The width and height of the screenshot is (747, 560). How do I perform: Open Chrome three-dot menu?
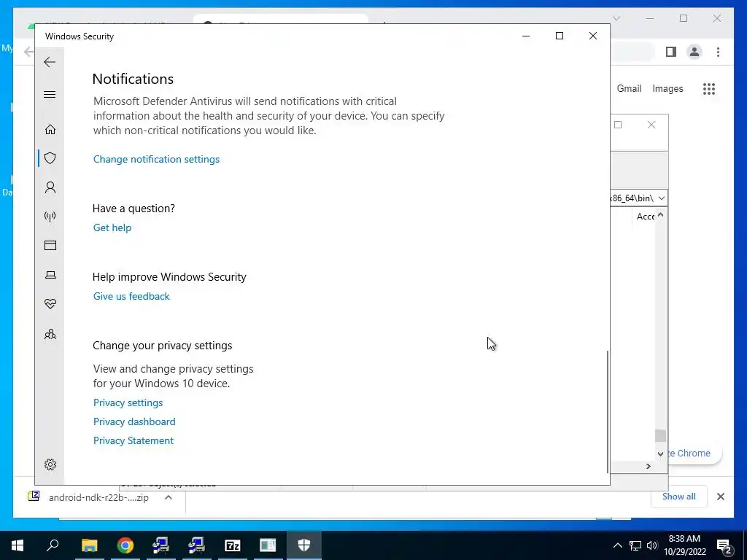[x=718, y=52]
